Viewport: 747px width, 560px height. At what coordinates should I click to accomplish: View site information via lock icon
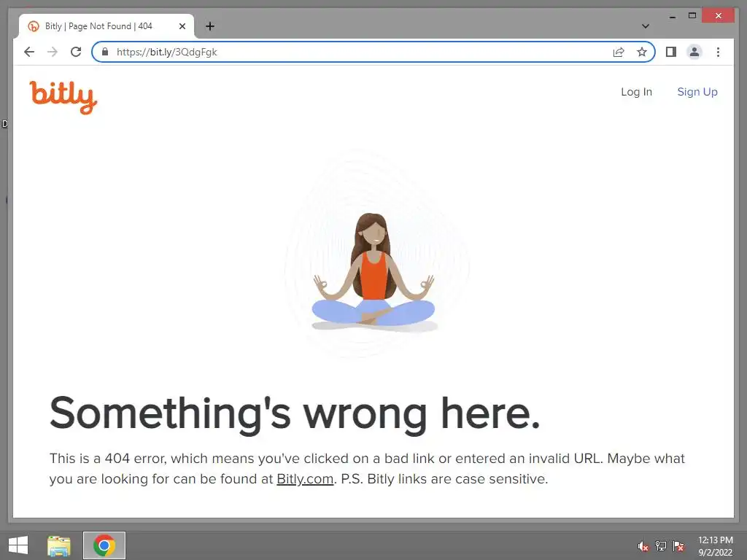click(105, 52)
